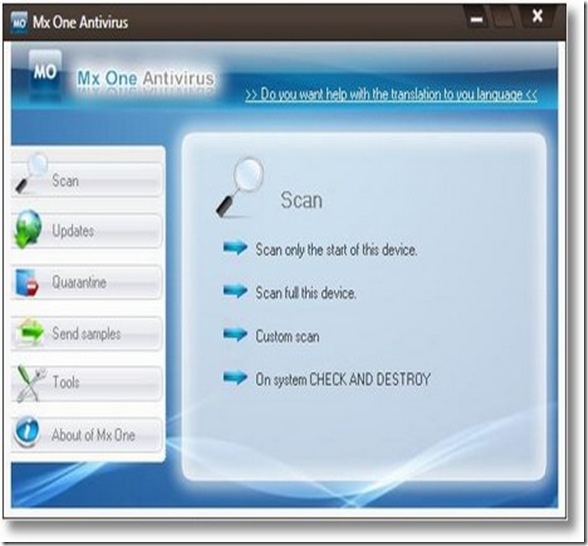Image resolution: width=588 pixels, height=546 pixels.
Task: Click the large magnifier icon in Scan panel
Action: click(x=240, y=187)
